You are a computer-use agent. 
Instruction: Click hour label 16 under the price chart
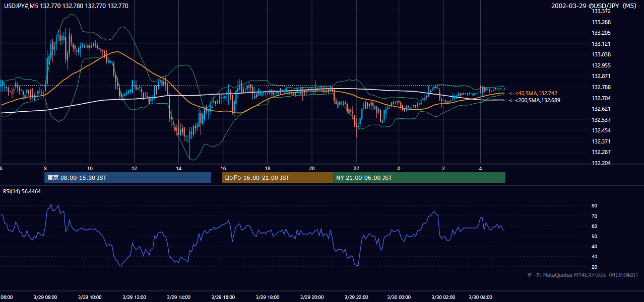tap(223, 168)
